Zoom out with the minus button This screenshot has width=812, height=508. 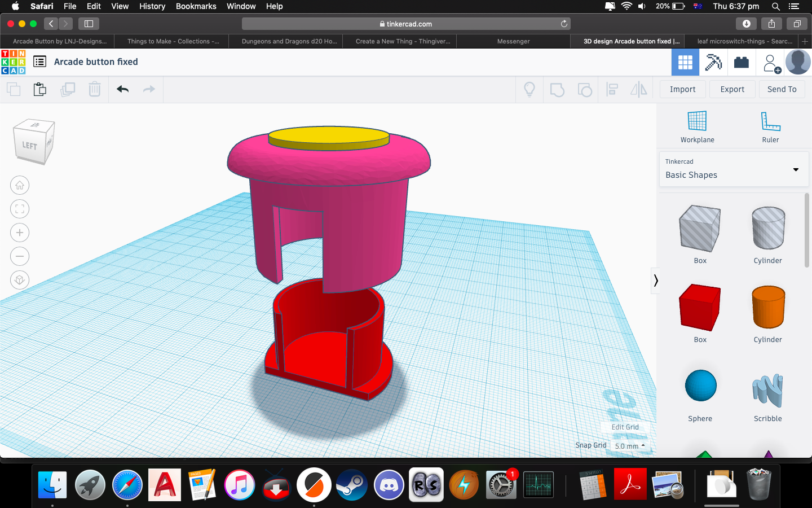point(20,256)
